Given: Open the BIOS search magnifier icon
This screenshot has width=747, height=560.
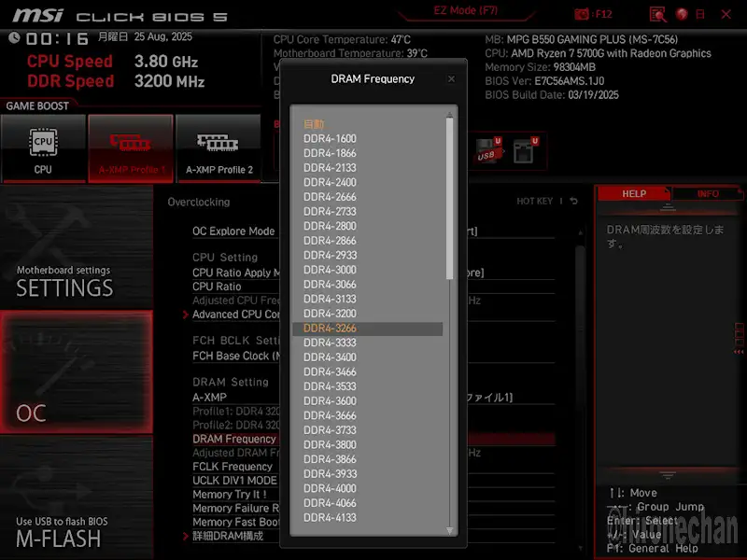Looking at the screenshot, I should point(657,14).
